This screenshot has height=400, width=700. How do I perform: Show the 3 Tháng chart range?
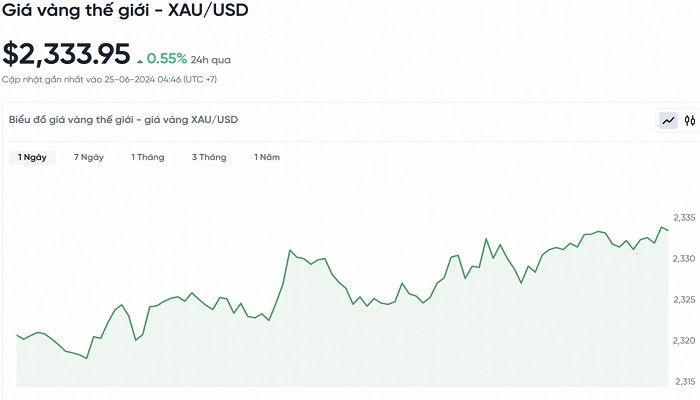[x=209, y=157]
